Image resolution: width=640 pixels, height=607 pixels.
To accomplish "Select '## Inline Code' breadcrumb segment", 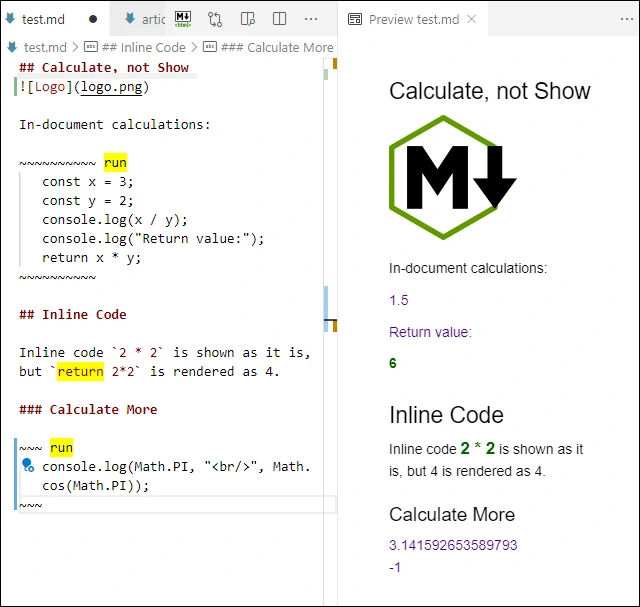I will [144, 47].
